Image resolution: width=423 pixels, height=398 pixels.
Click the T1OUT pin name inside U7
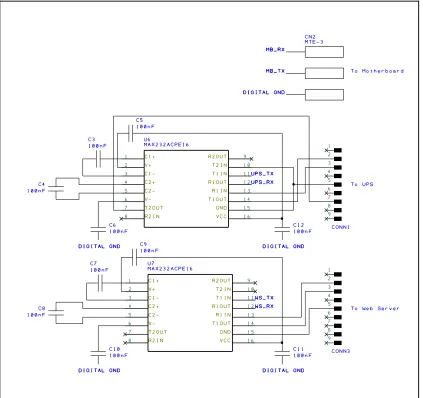point(221,323)
